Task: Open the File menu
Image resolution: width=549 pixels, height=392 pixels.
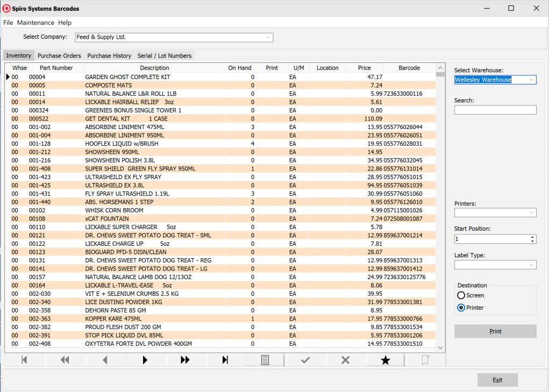Action: tap(8, 23)
